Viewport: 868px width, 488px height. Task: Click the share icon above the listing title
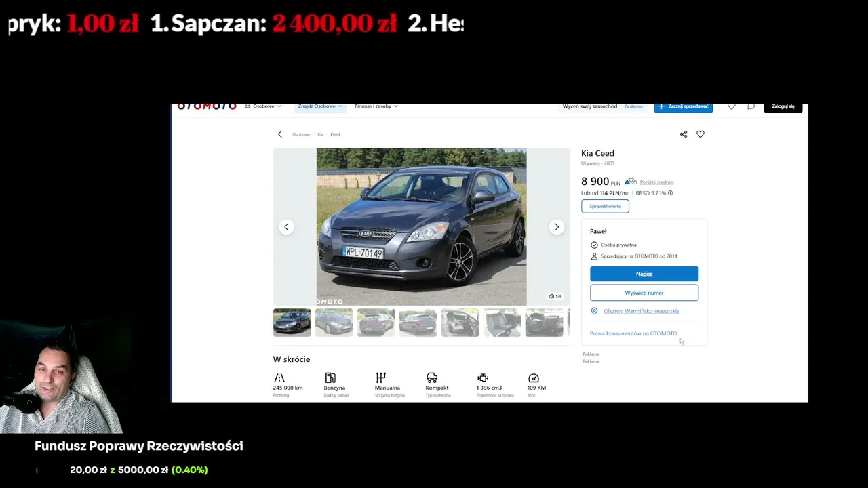point(684,134)
